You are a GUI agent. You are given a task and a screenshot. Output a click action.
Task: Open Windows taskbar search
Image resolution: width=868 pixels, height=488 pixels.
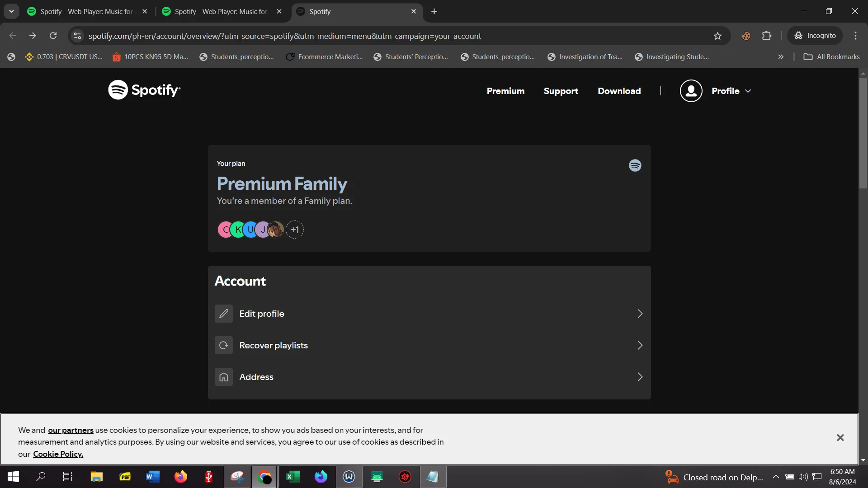pyautogui.click(x=41, y=477)
